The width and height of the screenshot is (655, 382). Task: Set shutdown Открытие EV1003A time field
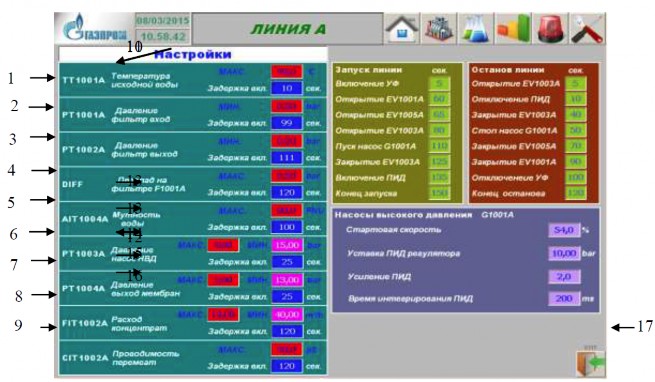576,84
